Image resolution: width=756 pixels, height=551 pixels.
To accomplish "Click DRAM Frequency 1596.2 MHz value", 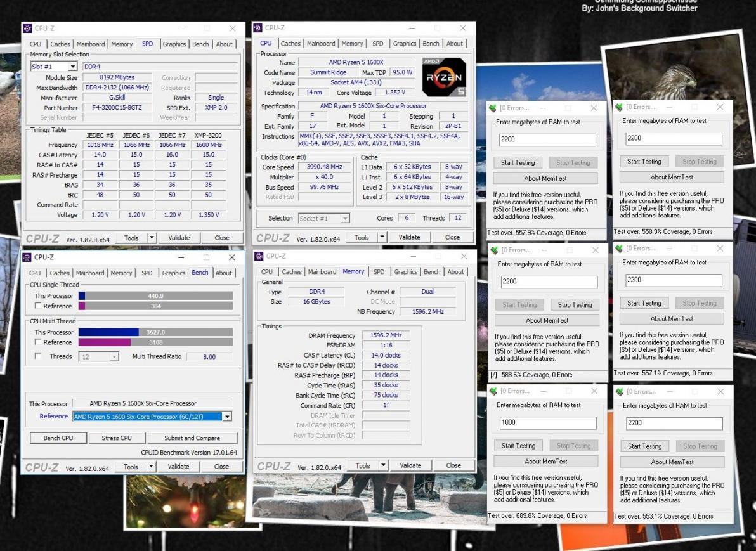I will 386,335.
